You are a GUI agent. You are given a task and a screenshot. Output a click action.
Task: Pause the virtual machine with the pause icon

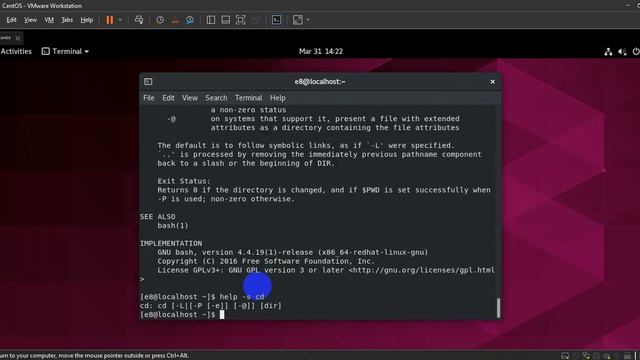[x=109, y=20]
